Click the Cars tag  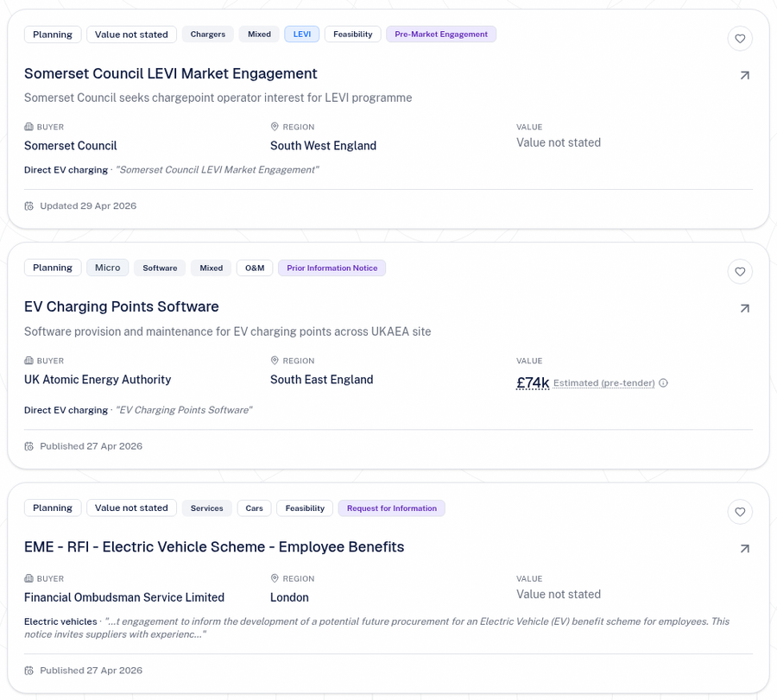254,508
